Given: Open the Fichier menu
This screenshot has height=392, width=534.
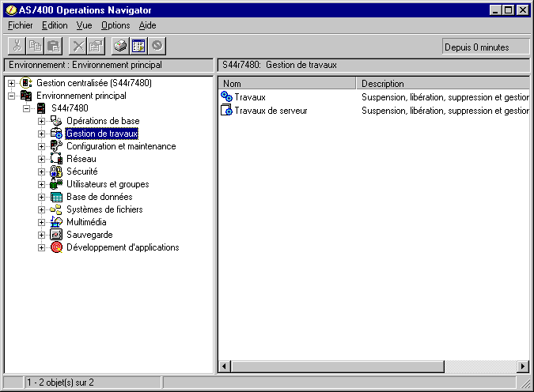Looking at the screenshot, I should coord(20,25).
